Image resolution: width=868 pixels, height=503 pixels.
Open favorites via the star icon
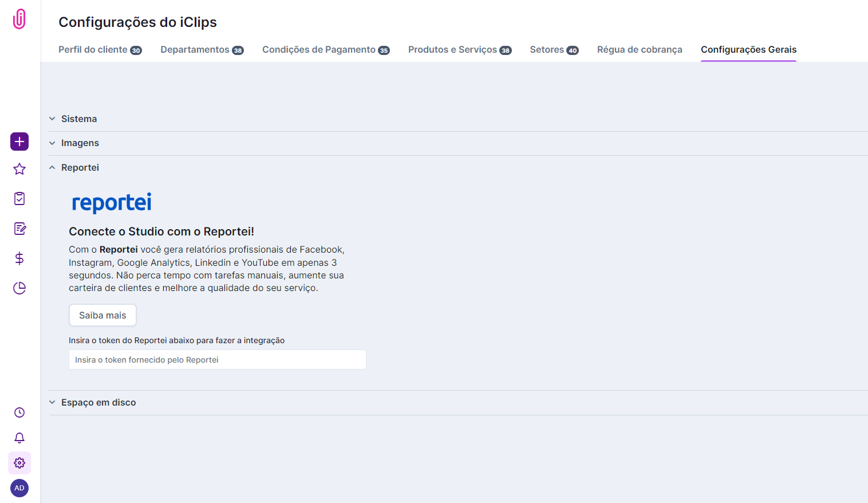(19, 168)
